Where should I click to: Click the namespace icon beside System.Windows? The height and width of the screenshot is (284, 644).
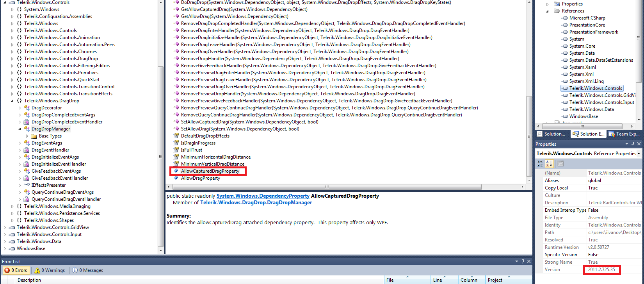tap(19, 9)
